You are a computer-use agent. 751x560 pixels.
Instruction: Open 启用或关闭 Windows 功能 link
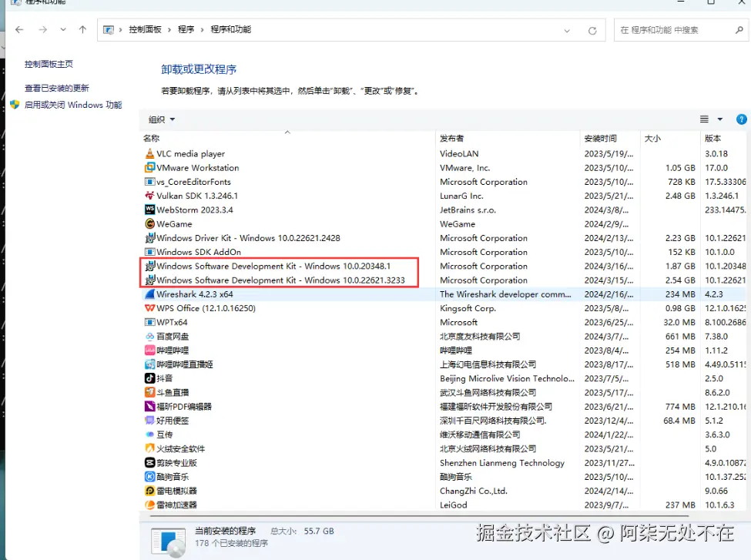[x=73, y=105]
